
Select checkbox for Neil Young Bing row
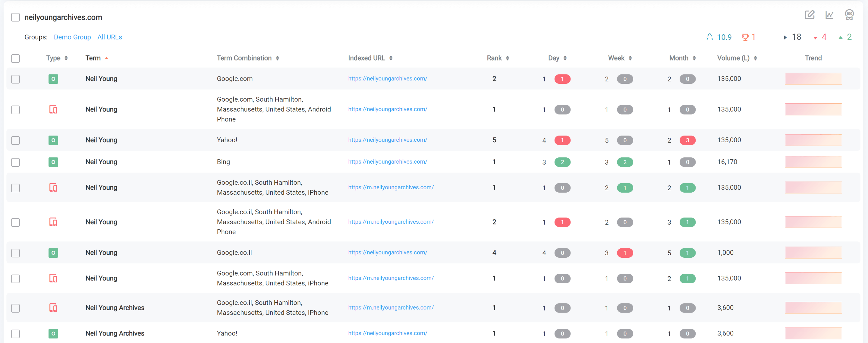click(15, 162)
